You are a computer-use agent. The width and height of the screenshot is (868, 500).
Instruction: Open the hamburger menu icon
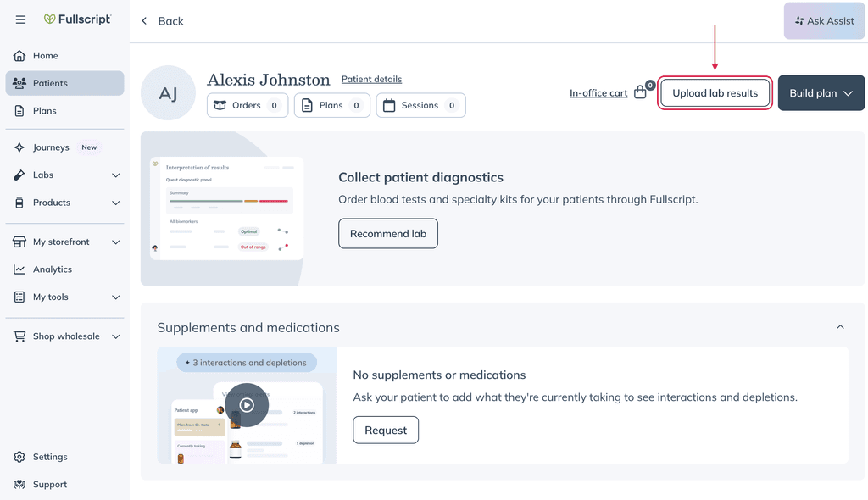click(20, 20)
